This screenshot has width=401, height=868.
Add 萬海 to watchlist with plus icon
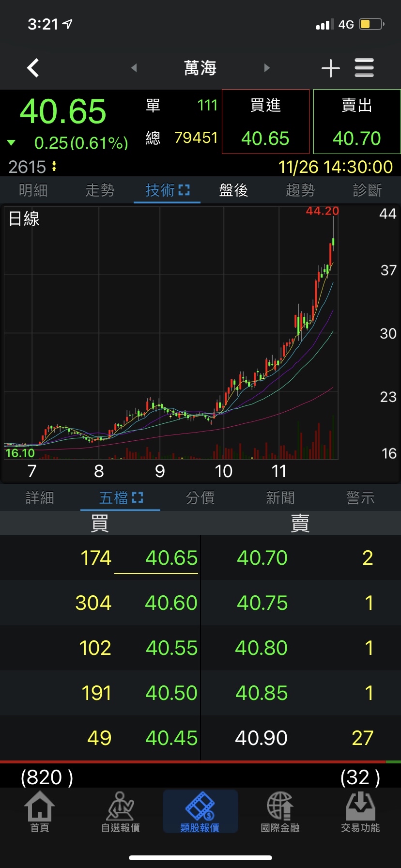(330, 68)
